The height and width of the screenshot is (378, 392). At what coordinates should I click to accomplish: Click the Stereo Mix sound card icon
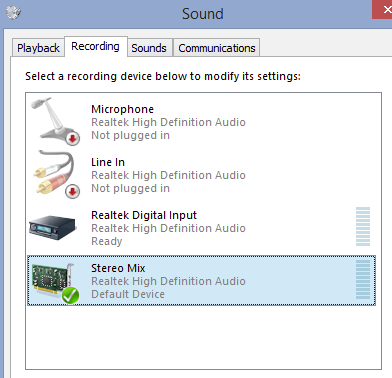point(54,283)
